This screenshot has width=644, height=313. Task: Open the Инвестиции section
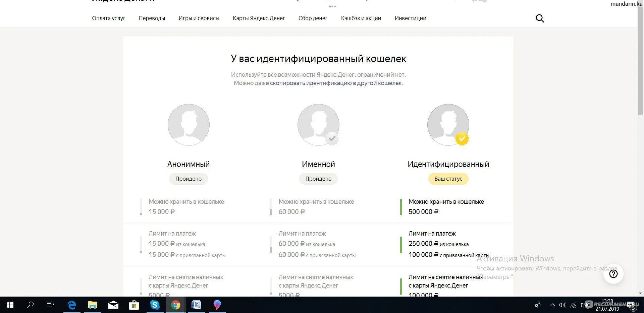tap(411, 18)
